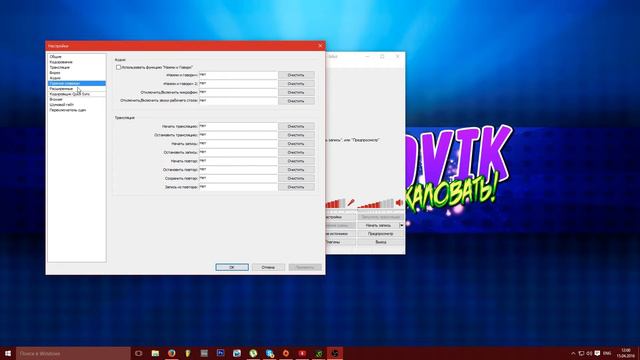
Task: Select Горячие клавиши in the settings list
Action: (x=76, y=83)
